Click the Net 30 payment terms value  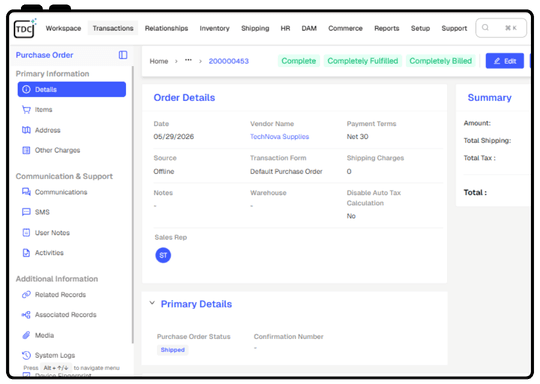pos(357,137)
